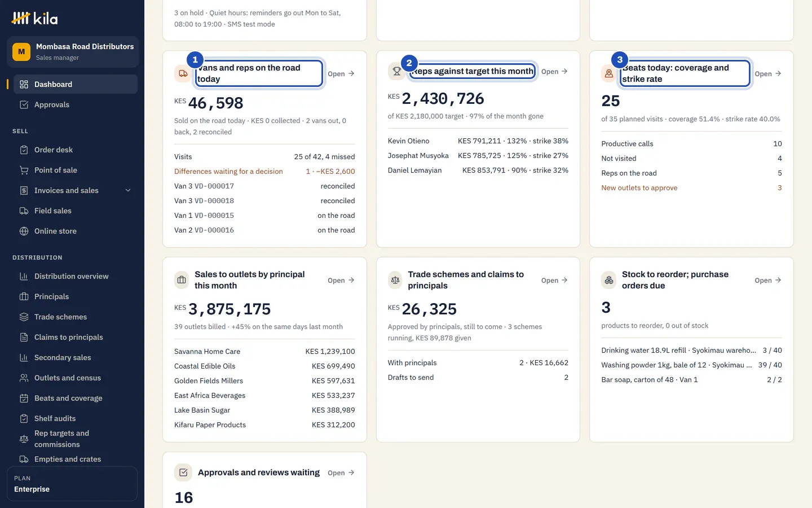This screenshot has height=508, width=812.
Task: Open Approvals and reviews waiting card
Action: pos(341,472)
